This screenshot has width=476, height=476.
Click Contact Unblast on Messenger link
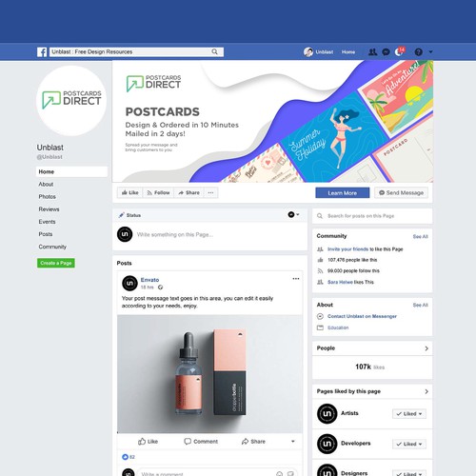(x=362, y=316)
